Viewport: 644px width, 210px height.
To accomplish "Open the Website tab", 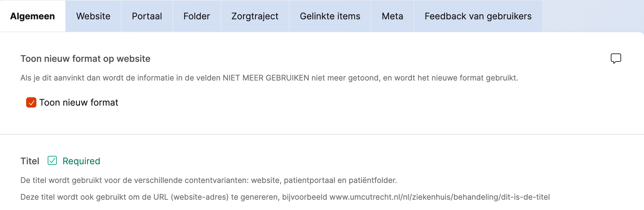I will 93,16.
